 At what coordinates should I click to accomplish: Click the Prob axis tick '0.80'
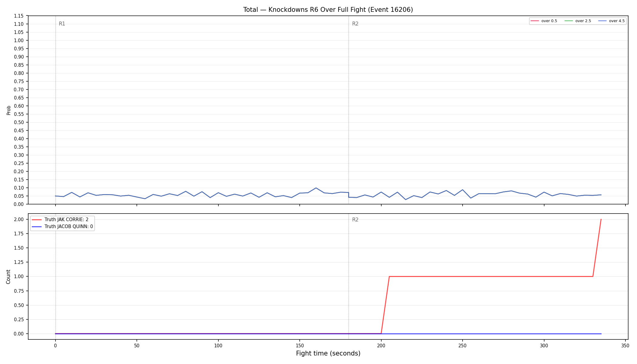(x=19, y=73)
